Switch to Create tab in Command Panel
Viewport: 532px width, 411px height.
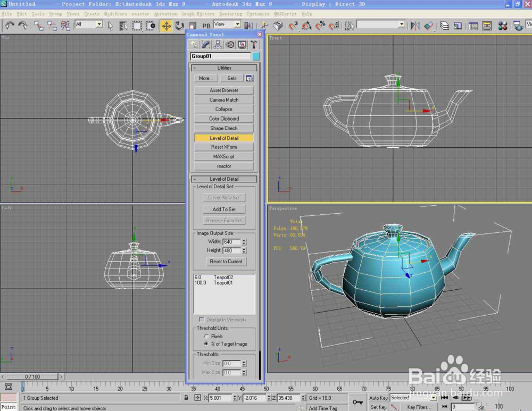point(194,45)
